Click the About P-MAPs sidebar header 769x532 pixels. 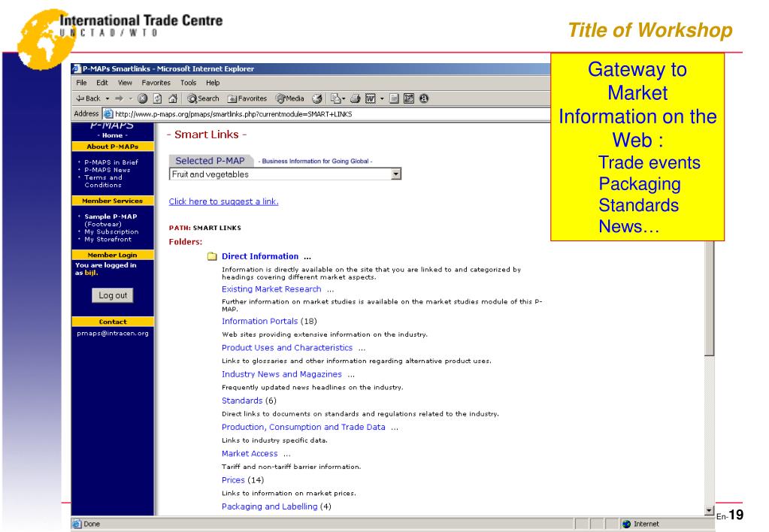click(113, 147)
